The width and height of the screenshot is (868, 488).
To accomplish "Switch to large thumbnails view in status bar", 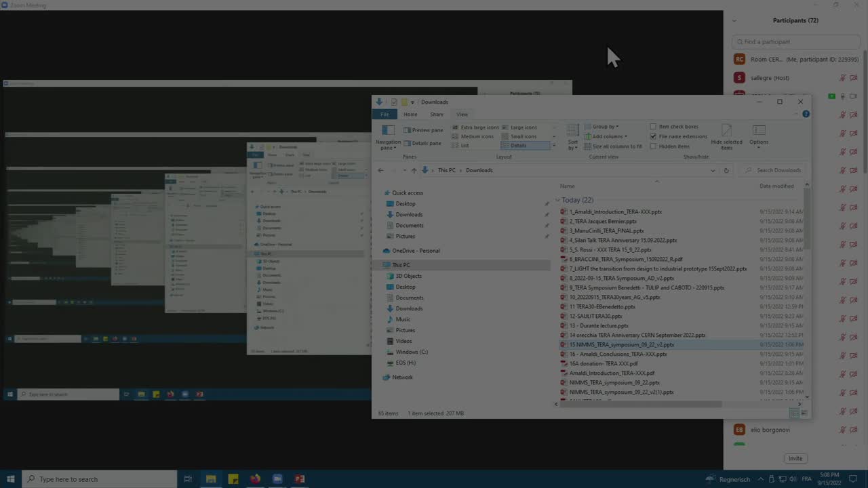I will [804, 413].
